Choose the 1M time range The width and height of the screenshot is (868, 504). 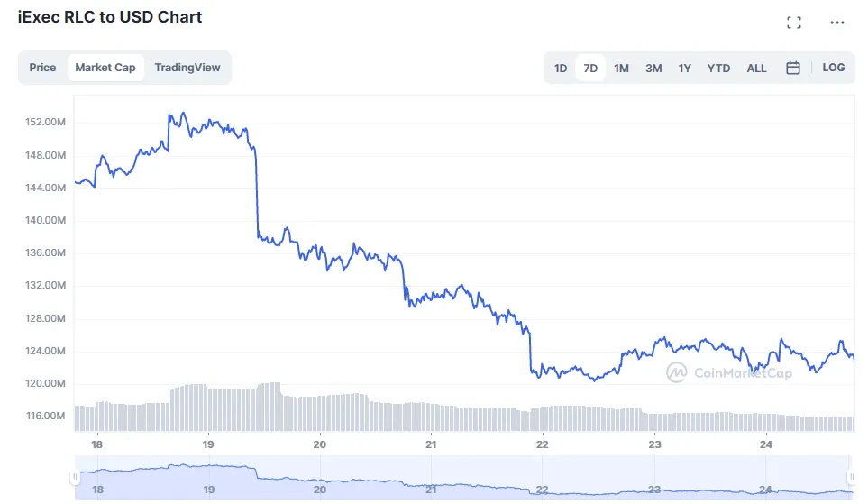coord(621,68)
